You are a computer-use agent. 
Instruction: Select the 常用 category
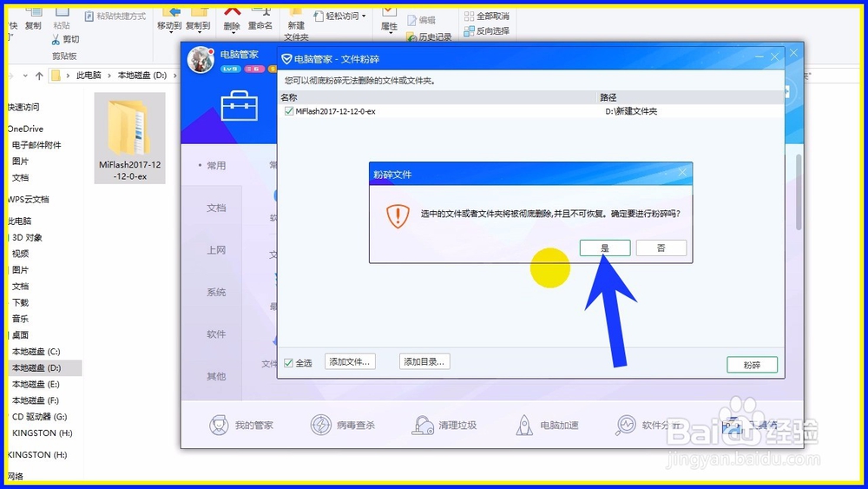click(216, 166)
